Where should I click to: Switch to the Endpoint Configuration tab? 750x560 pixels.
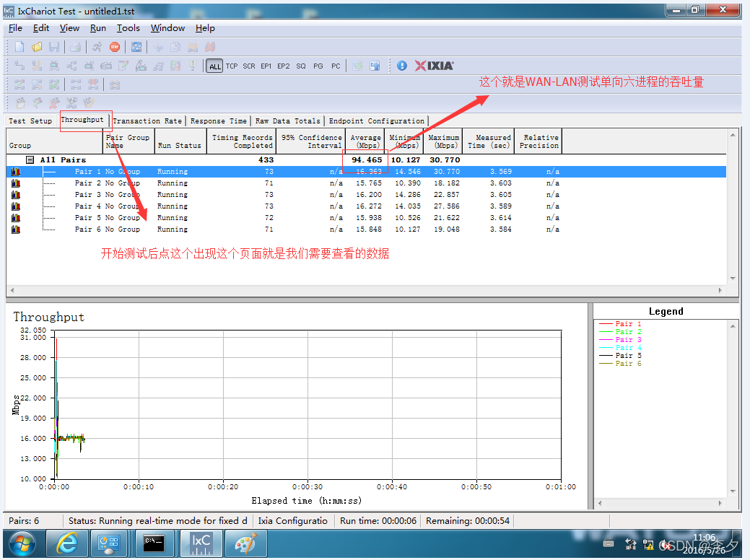point(376,121)
